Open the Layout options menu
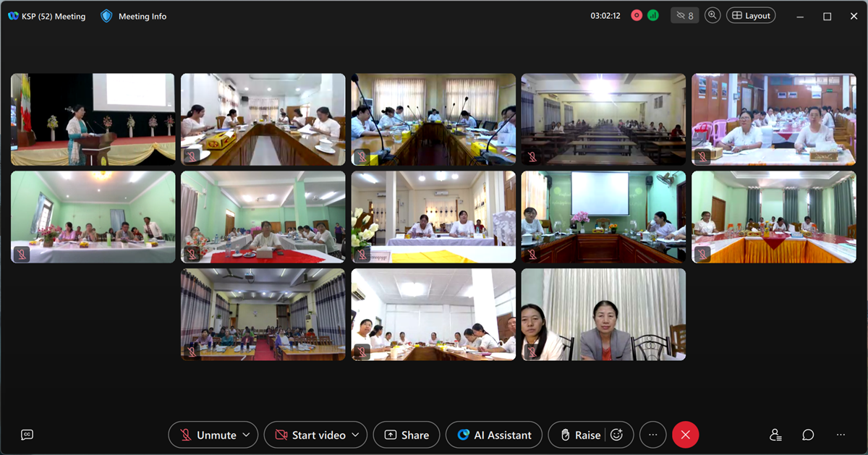Image resolution: width=868 pixels, height=455 pixels. tap(751, 15)
